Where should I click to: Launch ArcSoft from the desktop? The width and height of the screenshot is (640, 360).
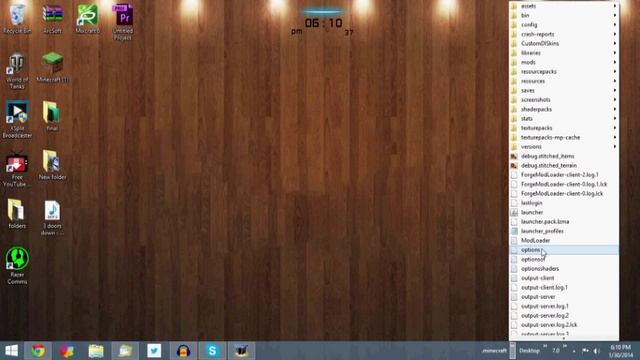[53, 18]
